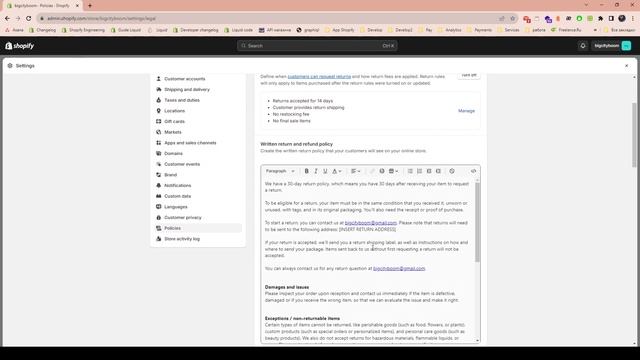Select Policies in settings sidebar
The image size is (640, 360).
pos(198,228)
